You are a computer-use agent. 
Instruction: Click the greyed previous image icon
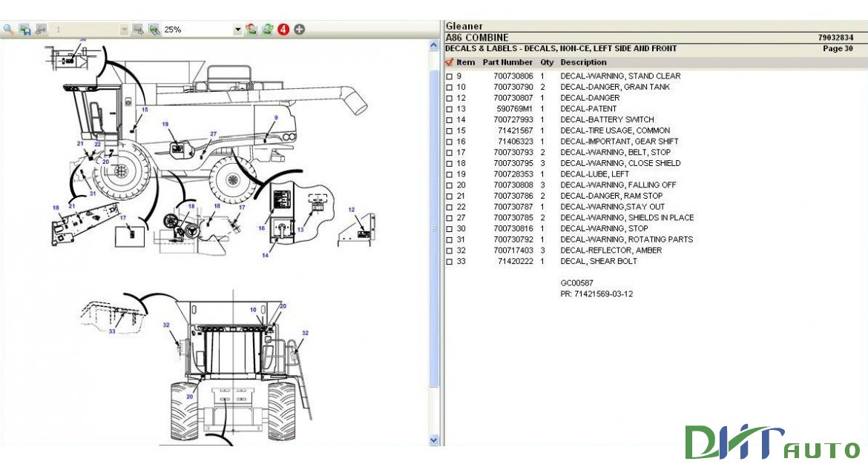click(x=41, y=30)
